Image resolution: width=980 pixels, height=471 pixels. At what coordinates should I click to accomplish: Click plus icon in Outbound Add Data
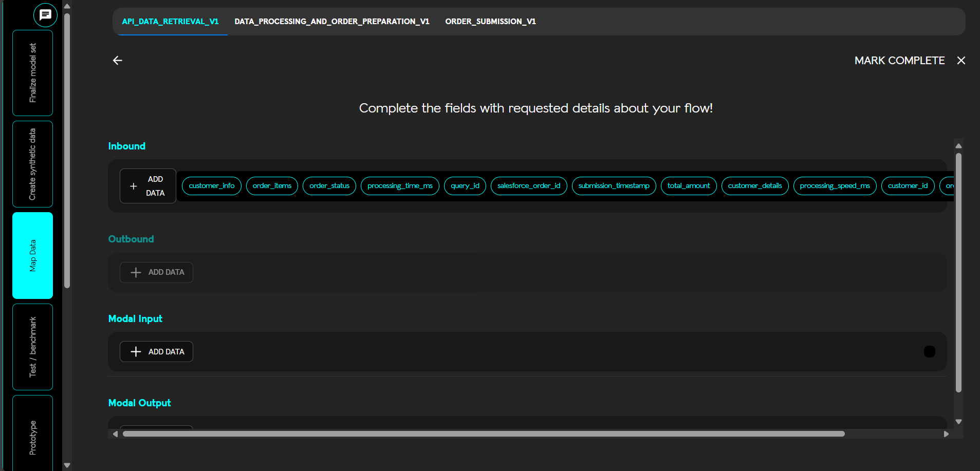[136, 272]
